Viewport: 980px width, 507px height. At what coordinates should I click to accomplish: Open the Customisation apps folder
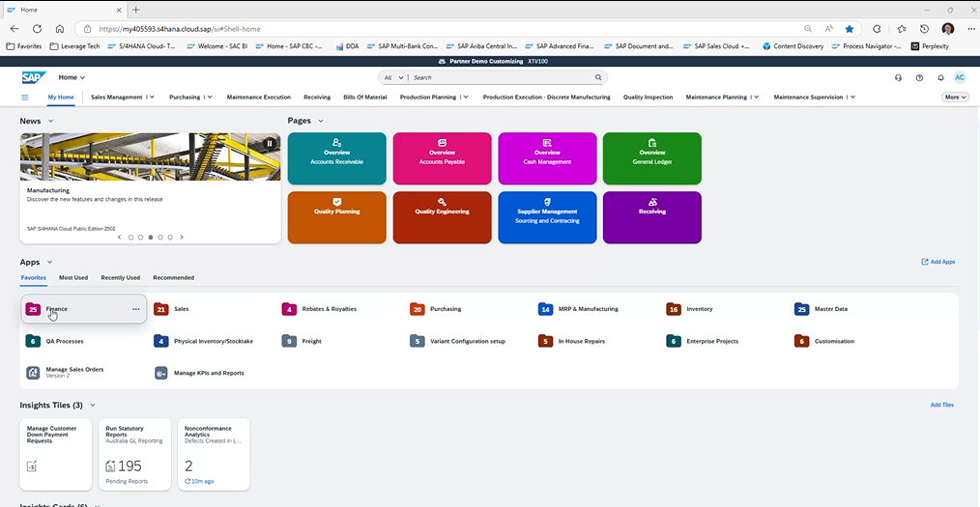(824, 342)
